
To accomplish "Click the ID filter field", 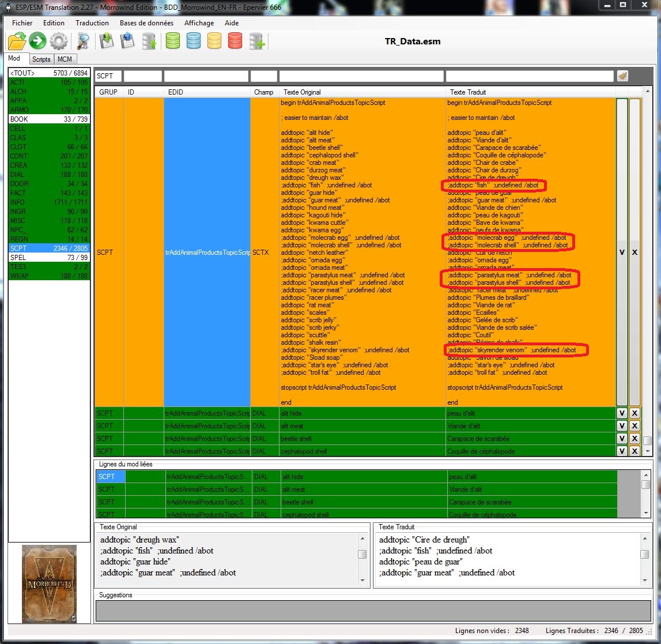I will [x=143, y=76].
